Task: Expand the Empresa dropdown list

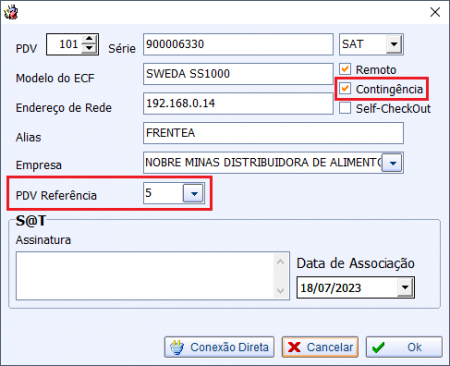Action: [392, 163]
